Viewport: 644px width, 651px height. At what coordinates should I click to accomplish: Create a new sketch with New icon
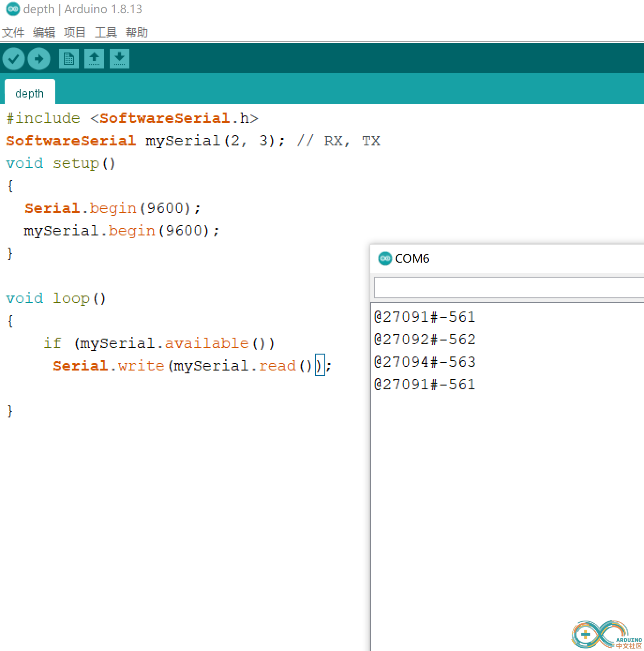click(69, 59)
